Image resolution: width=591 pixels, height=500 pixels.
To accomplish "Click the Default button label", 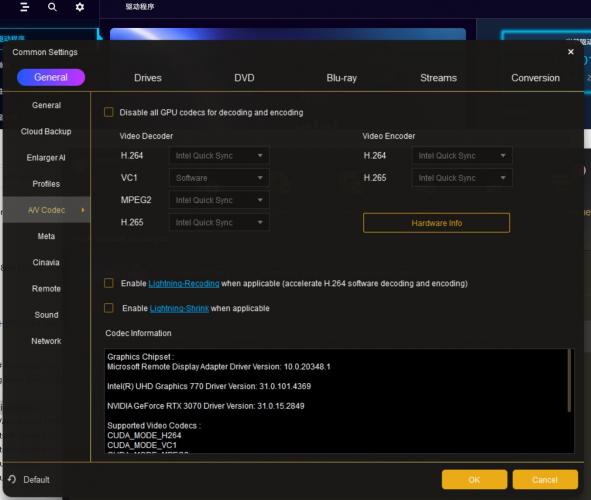I will 36,480.
